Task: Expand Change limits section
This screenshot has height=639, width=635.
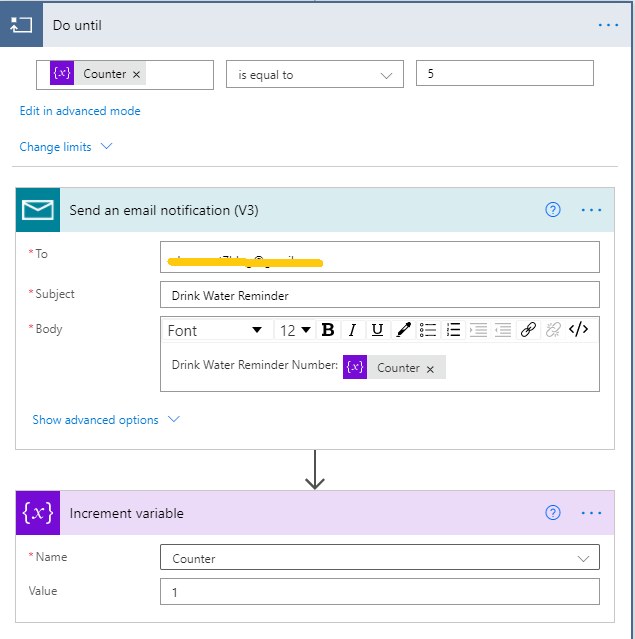Action: pyautogui.click(x=66, y=147)
